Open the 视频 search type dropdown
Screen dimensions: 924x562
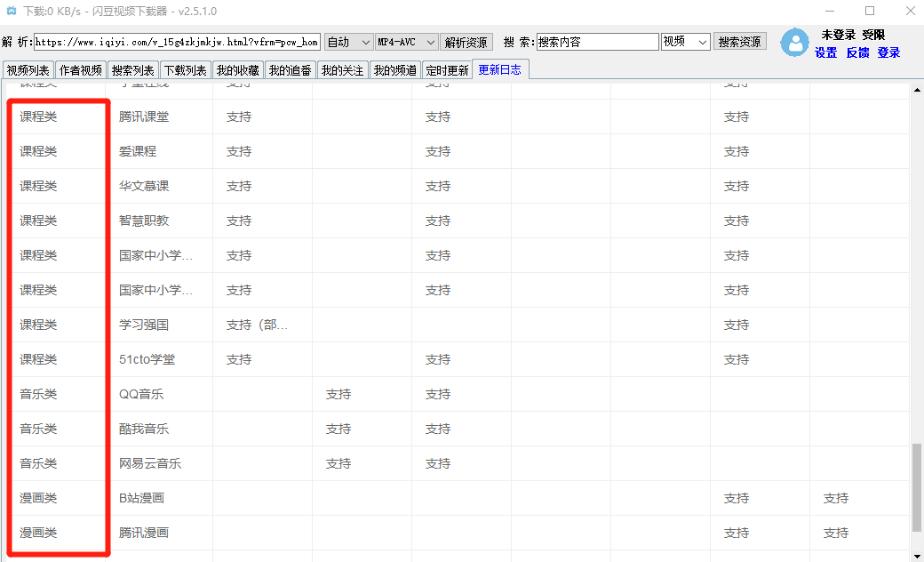pyautogui.click(x=685, y=42)
